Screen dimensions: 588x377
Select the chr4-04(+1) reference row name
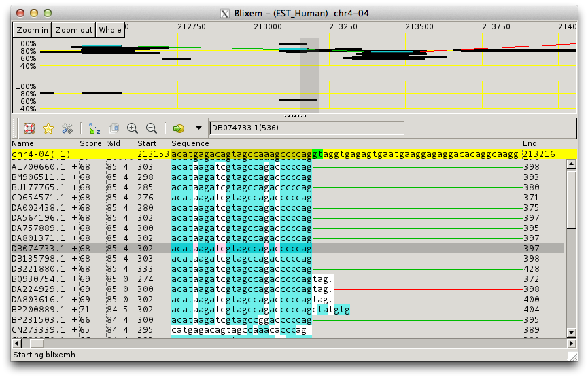[41, 154]
